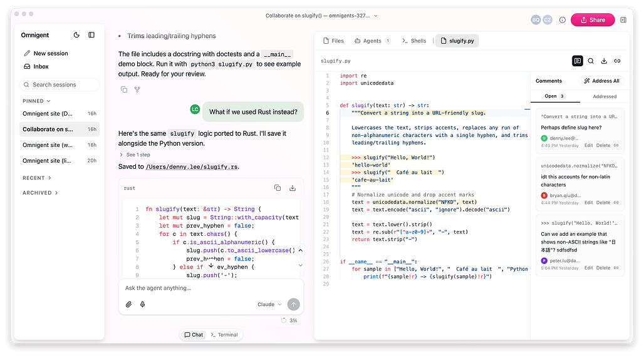
Task: Switch to the Shells tab
Action: click(414, 41)
